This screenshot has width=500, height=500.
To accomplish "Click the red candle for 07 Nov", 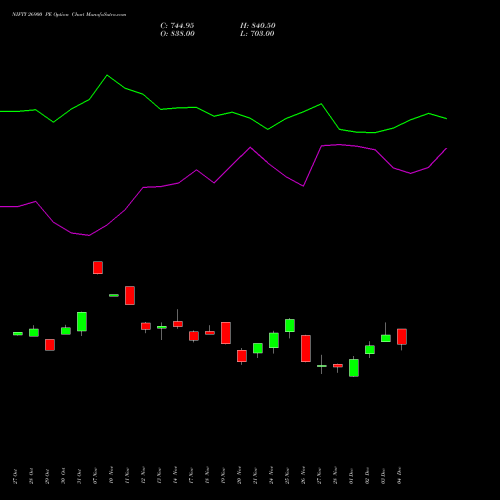I will pos(98,268).
